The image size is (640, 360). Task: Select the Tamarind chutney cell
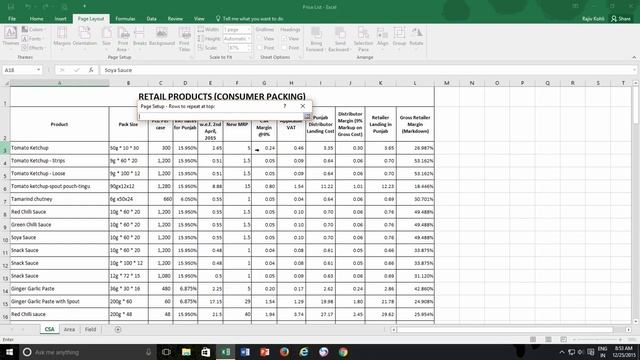tap(60, 199)
